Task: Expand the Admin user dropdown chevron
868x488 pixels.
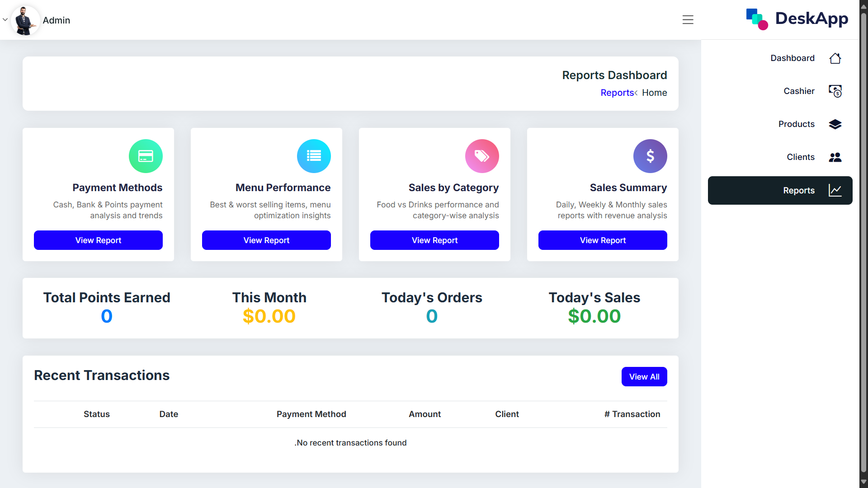Action: coord(5,20)
